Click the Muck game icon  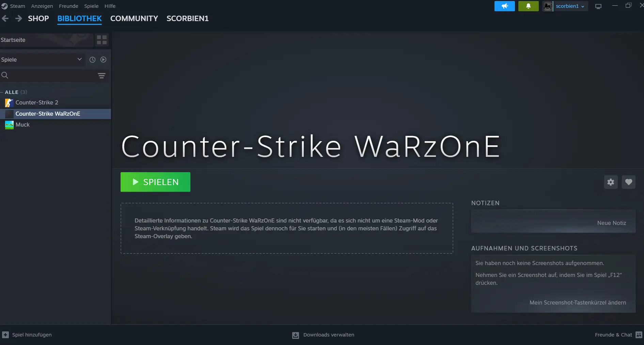[x=9, y=125]
